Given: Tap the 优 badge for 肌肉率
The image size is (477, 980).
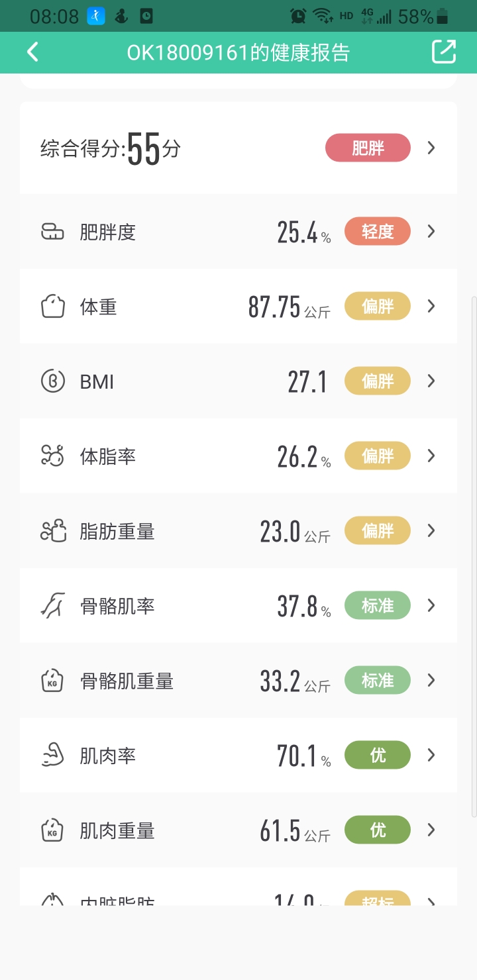Looking at the screenshot, I should point(378,755).
